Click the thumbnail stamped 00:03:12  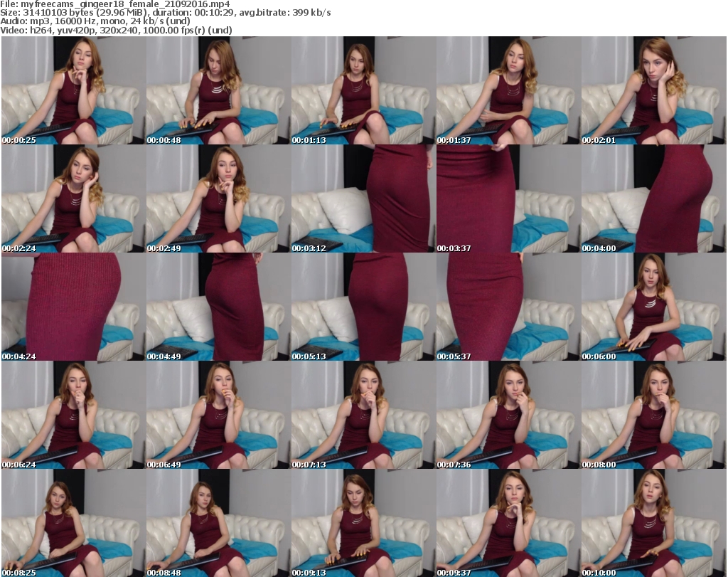[x=363, y=198]
